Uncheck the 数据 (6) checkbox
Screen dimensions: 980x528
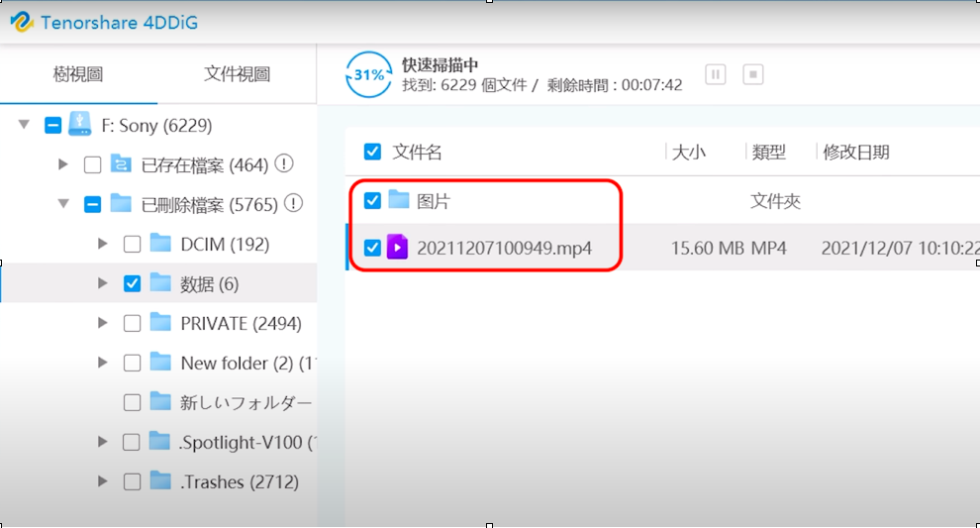click(x=132, y=283)
